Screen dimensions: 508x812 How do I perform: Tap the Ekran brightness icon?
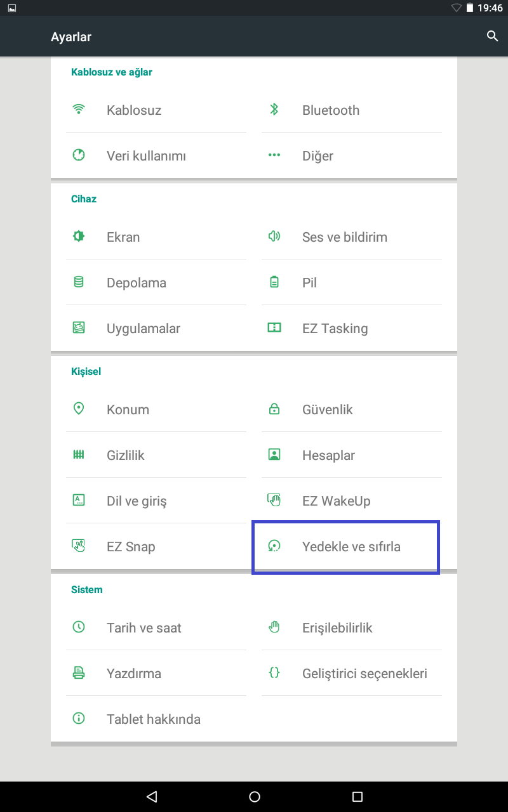pyautogui.click(x=79, y=237)
